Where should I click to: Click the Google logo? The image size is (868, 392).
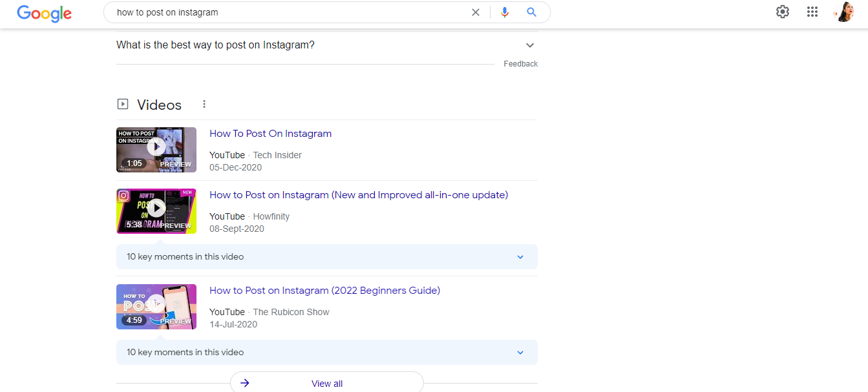[x=43, y=14]
